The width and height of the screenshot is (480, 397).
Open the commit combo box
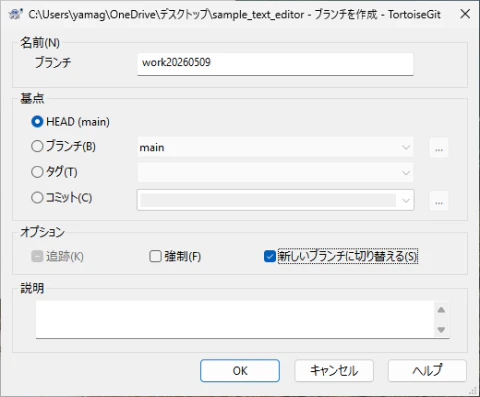[x=275, y=200]
